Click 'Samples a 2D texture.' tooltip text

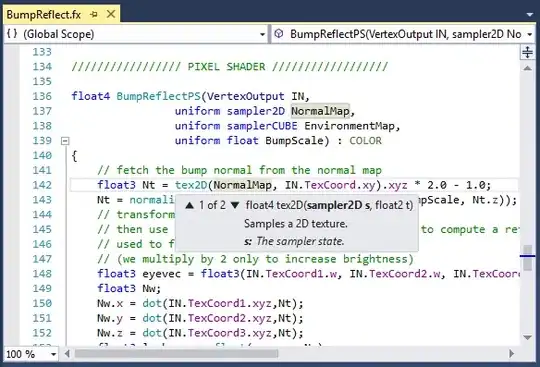coord(296,224)
